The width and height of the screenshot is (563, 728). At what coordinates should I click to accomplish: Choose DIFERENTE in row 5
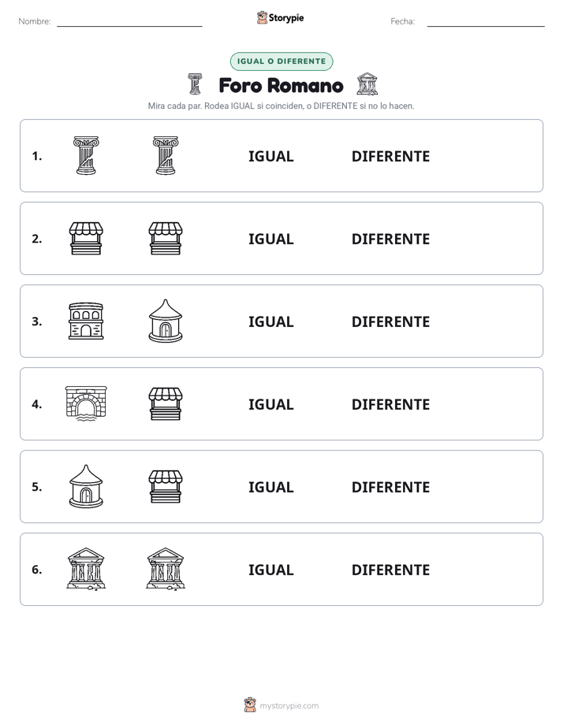[x=390, y=487]
